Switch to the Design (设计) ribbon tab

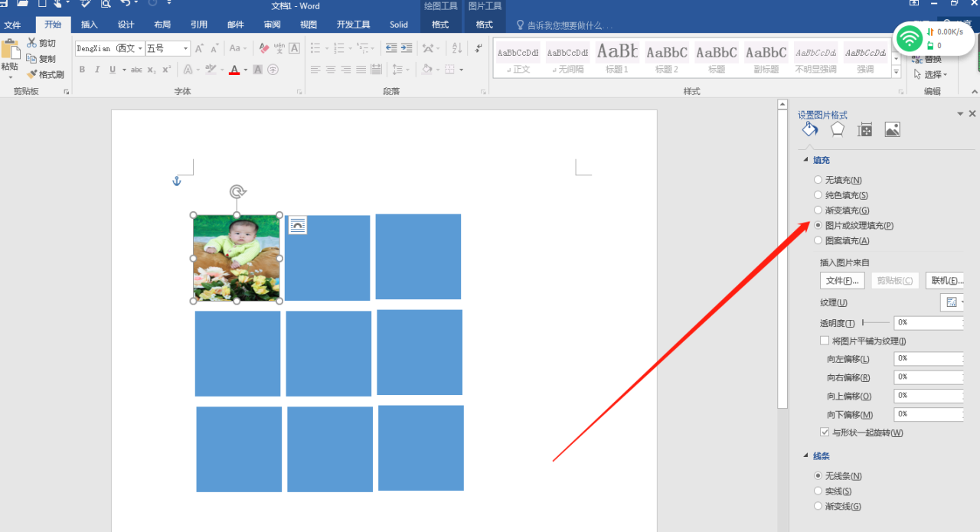tap(126, 24)
